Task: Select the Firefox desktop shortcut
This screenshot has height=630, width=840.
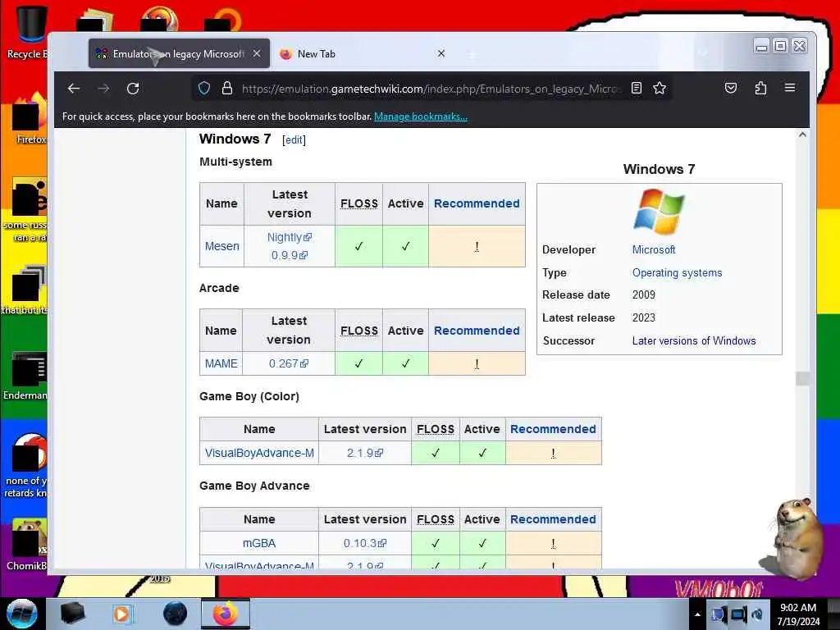Action: tap(30, 119)
